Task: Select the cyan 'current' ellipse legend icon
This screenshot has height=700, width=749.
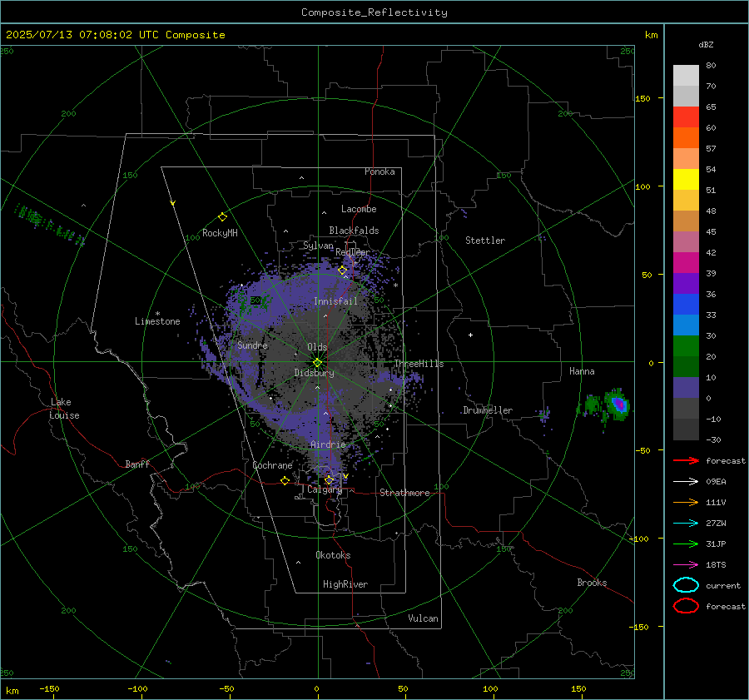Action: coord(686,585)
